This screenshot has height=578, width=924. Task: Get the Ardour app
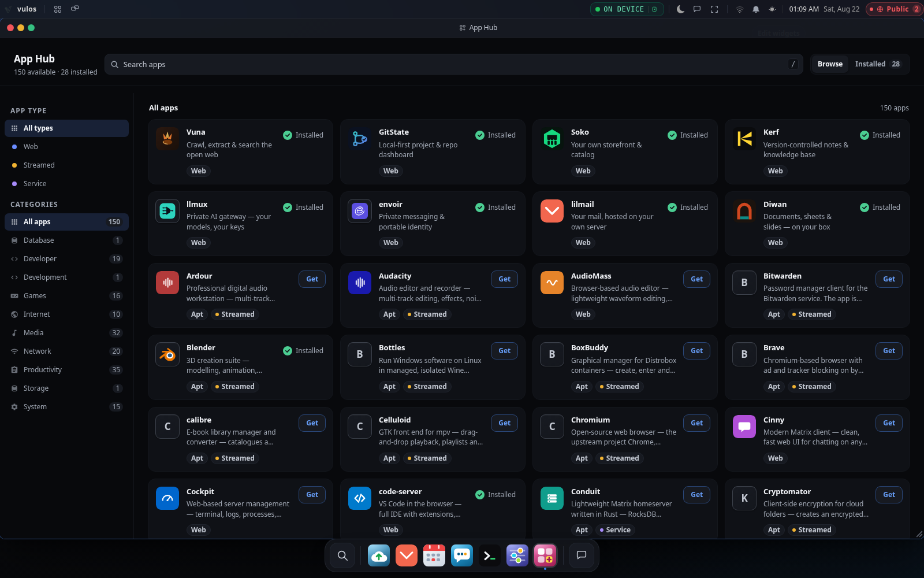312,279
